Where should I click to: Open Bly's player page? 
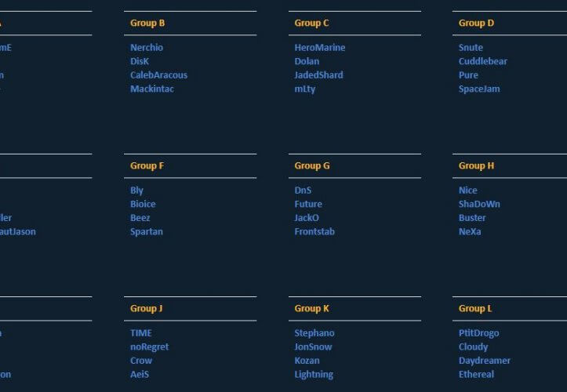(x=136, y=191)
